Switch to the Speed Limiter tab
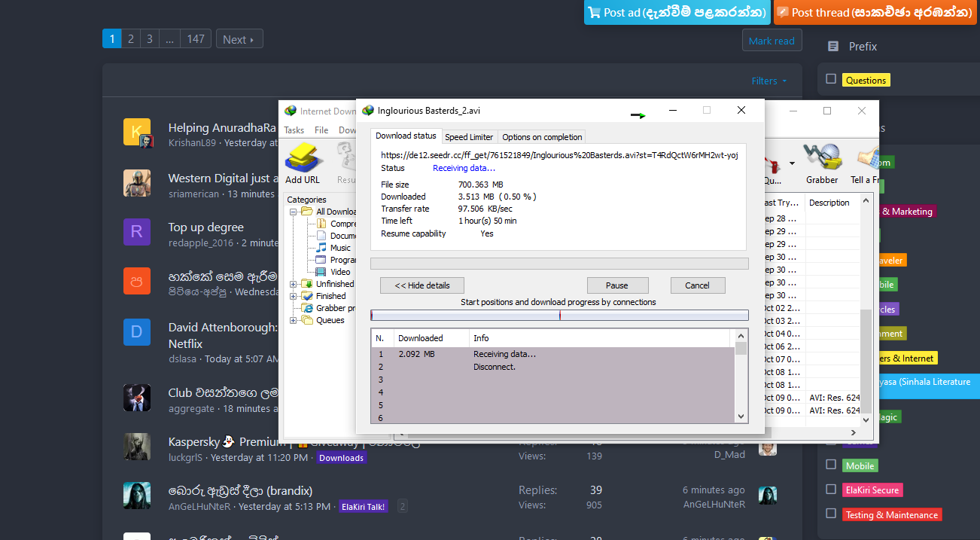980x540 pixels. [469, 137]
